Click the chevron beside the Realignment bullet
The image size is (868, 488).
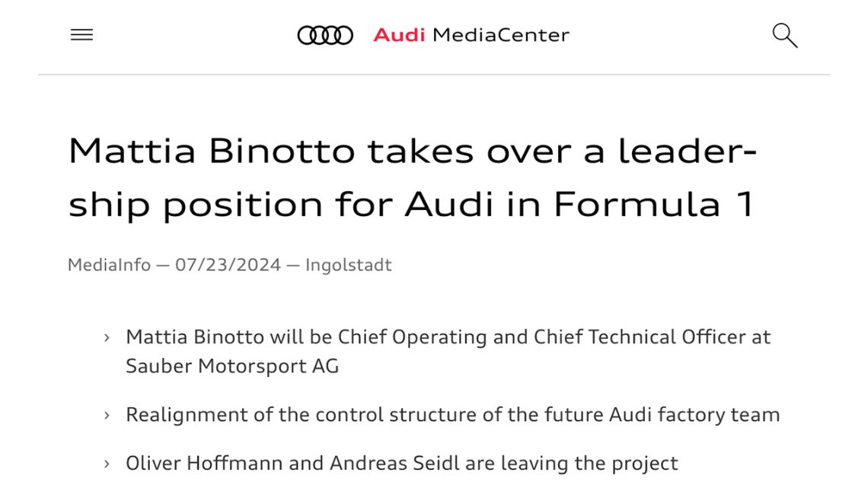(107, 416)
